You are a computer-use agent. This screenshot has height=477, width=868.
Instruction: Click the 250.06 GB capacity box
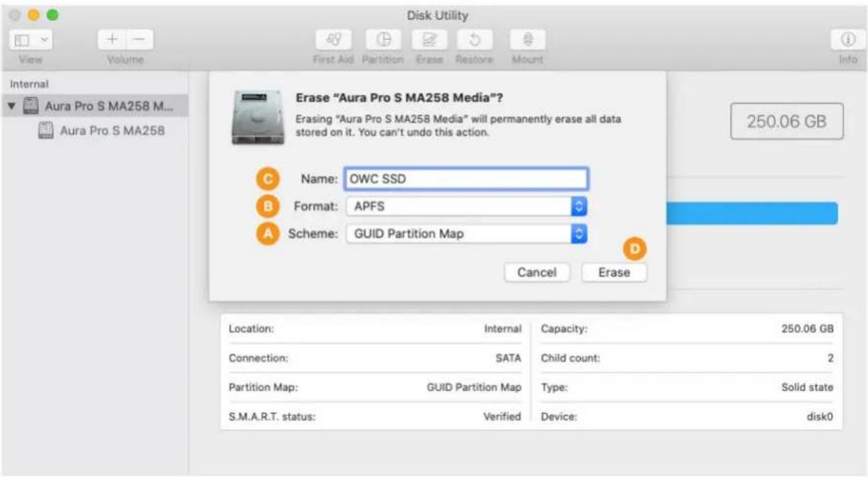[x=786, y=121]
